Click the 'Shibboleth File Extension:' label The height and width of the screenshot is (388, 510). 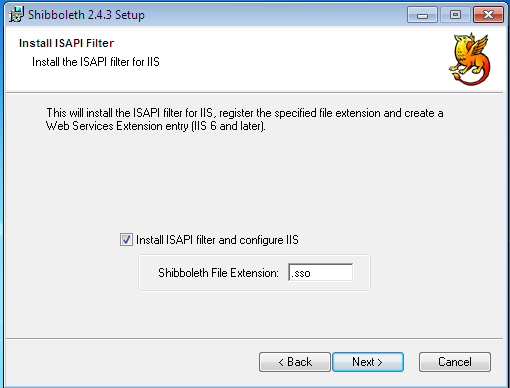[x=218, y=273]
